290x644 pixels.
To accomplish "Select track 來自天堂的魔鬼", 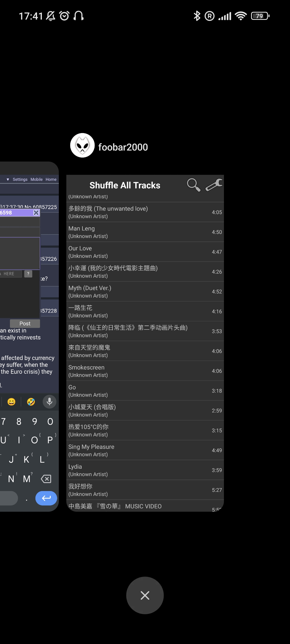I will 145,351.
